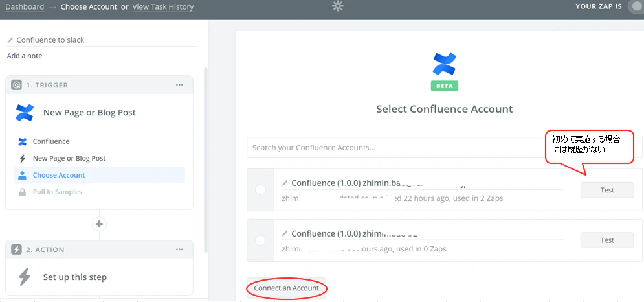Click the large bolt icon in Action card
The image size is (644, 302).
point(25,277)
